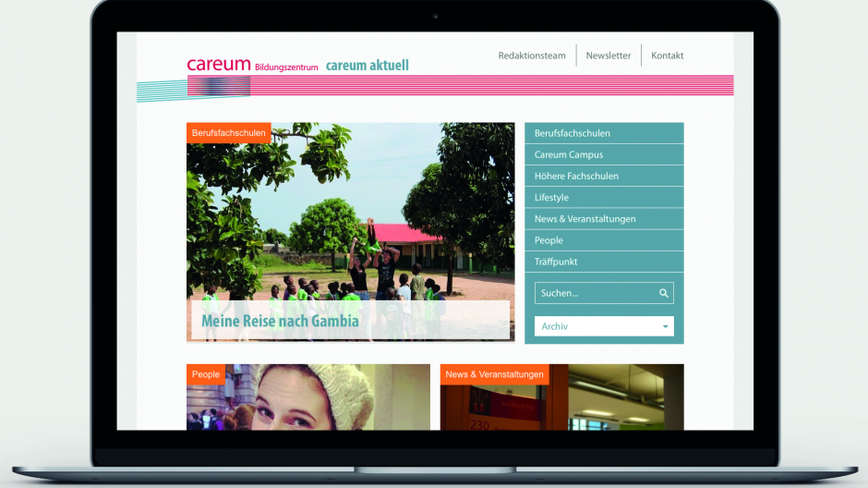Screen dimensions: 868x488
Task: Click the orange People tag
Action: (206, 374)
